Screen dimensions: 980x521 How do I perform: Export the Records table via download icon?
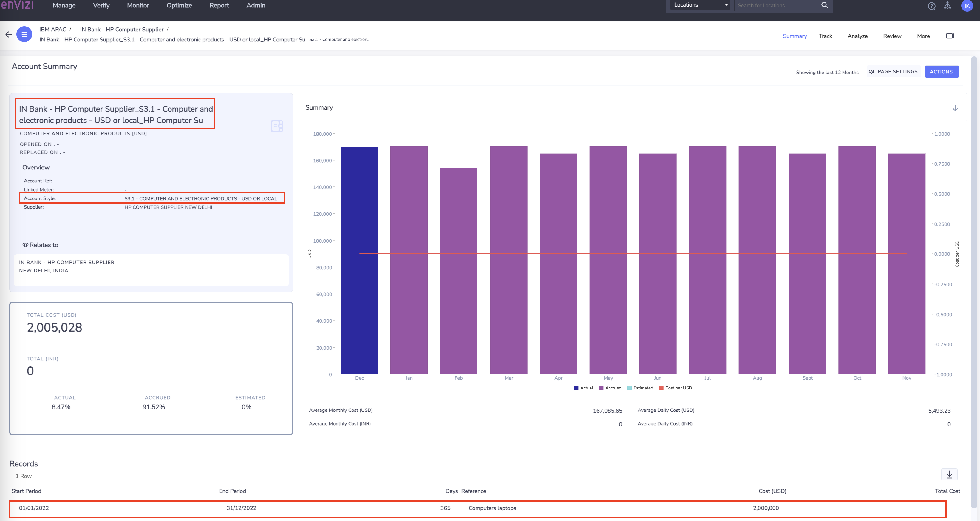coord(949,474)
